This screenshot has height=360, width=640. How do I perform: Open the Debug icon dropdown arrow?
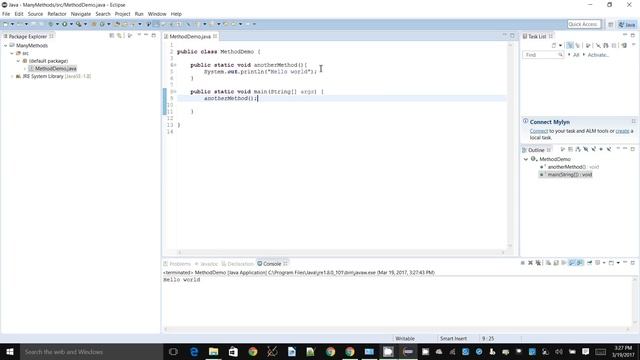point(58,24)
